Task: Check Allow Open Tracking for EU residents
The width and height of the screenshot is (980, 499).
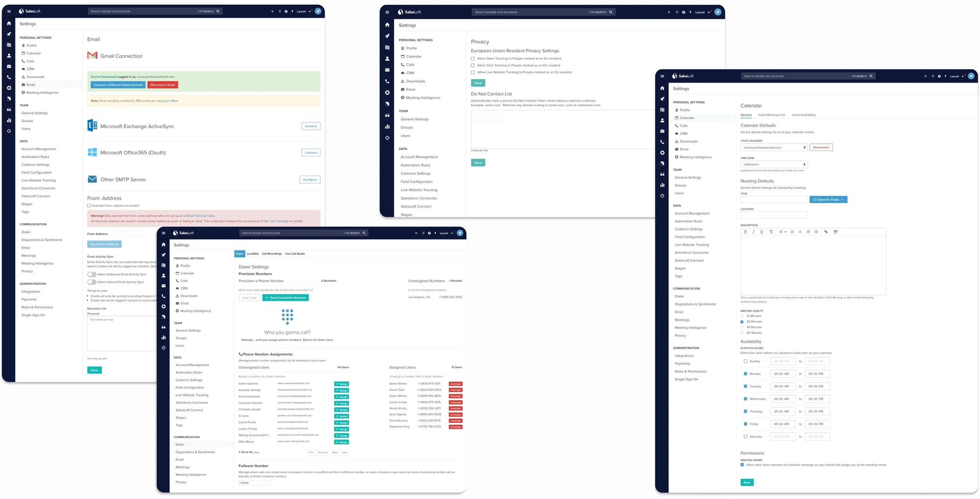Action: click(x=473, y=59)
